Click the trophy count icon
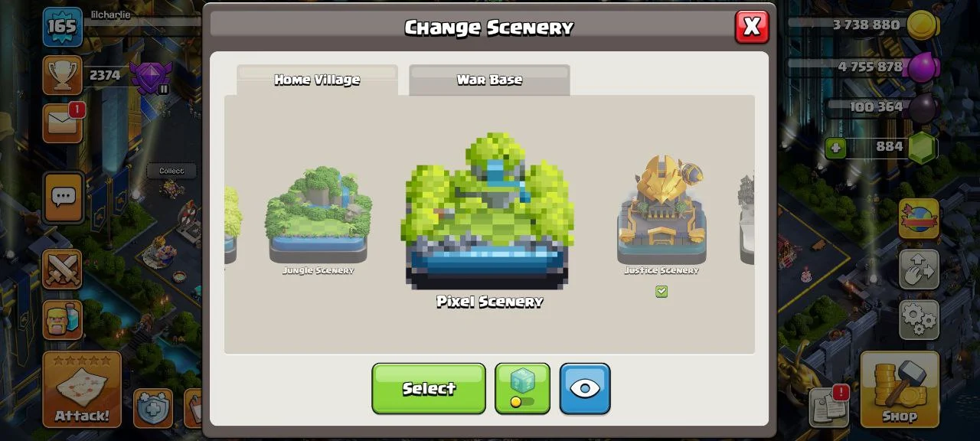The width and height of the screenshot is (980, 441). pyautogui.click(x=62, y=75)
